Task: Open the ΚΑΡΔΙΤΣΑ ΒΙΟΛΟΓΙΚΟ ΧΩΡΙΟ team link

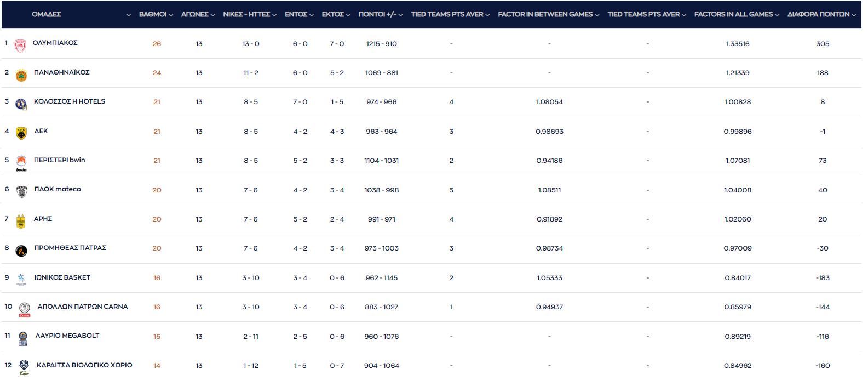Action: point(84,365)
